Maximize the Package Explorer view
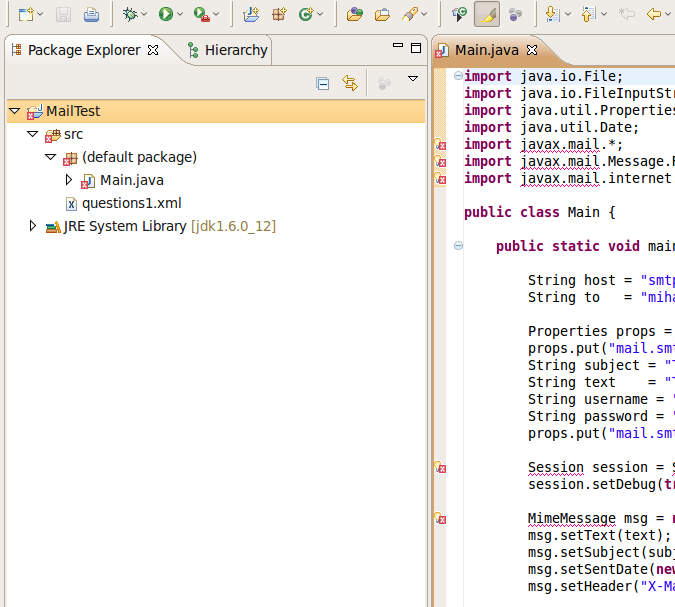The width and height of the screenshot is (675, 607). [x=416, y=48]
